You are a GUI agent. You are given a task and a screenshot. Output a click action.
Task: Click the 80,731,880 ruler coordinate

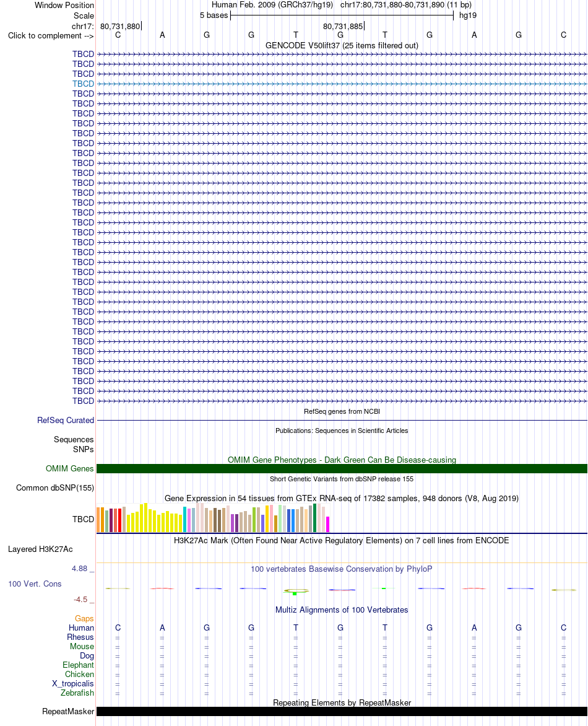(x=120, y=27)
